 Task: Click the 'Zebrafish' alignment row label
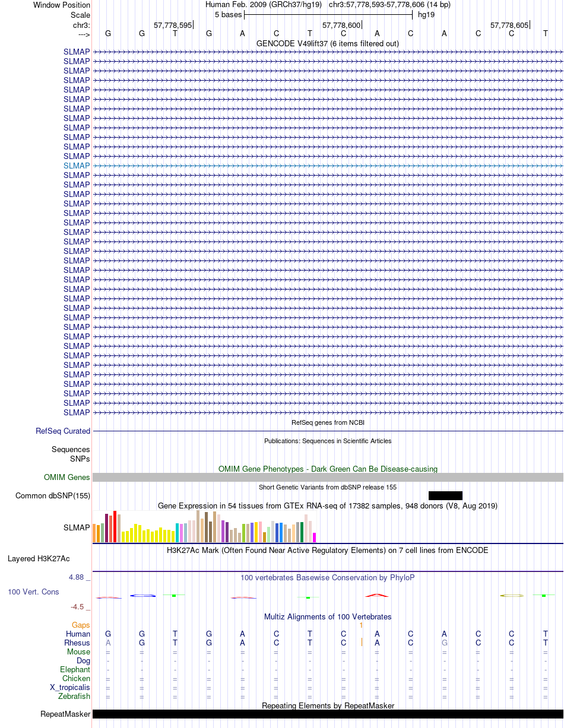tap(74, 696)
